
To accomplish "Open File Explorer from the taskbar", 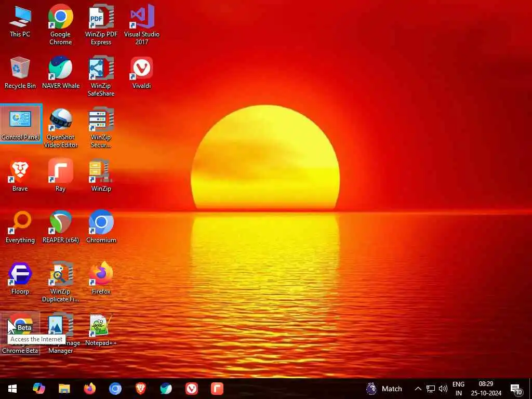I will coord(64,389).
